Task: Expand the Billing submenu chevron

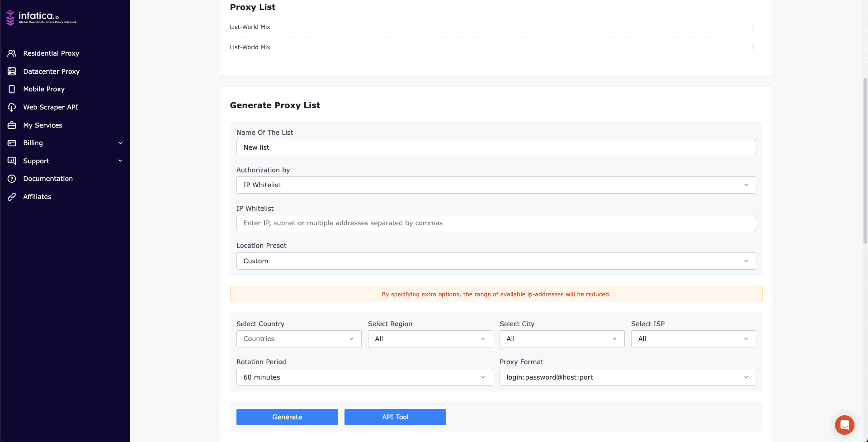Action: click(120, 143)
